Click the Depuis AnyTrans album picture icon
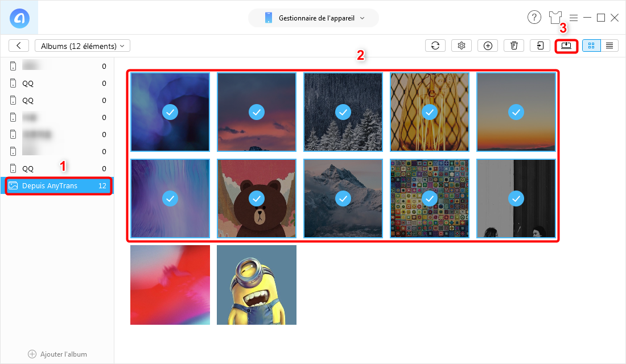Image resolution: width=626 pixels, height=364 pixels. [x=13, y=185]
